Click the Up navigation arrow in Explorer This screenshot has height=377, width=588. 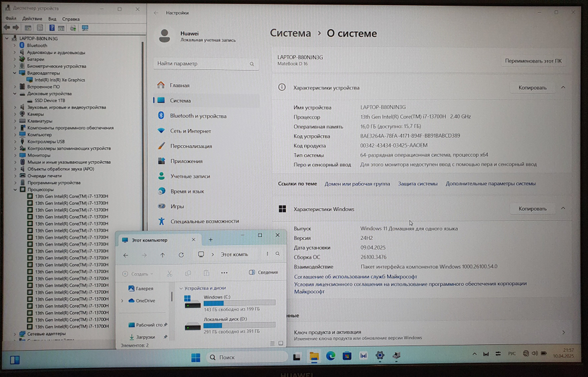click(x=162, y=254)
